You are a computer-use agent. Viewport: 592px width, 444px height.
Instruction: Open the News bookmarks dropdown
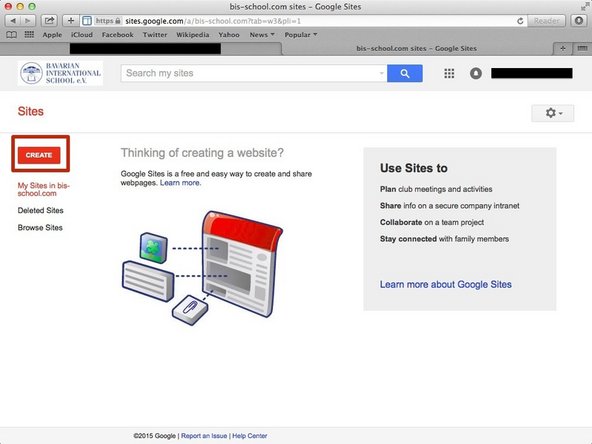tap(262, 35)
